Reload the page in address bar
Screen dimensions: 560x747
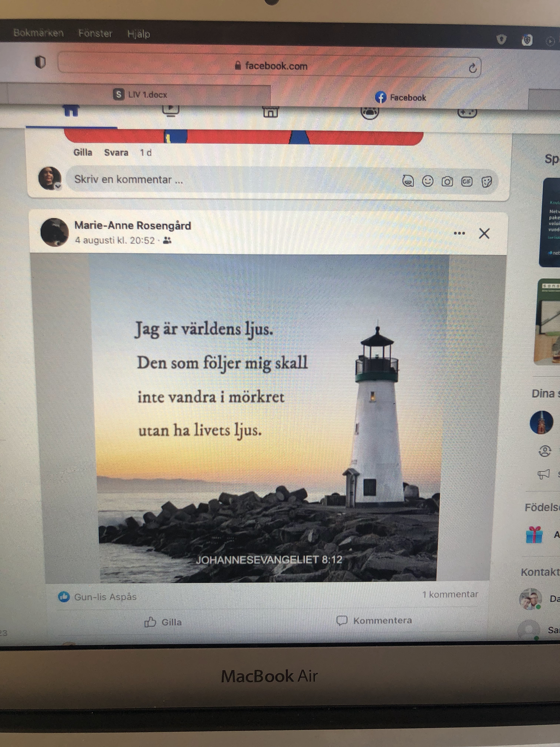(473, 69)
